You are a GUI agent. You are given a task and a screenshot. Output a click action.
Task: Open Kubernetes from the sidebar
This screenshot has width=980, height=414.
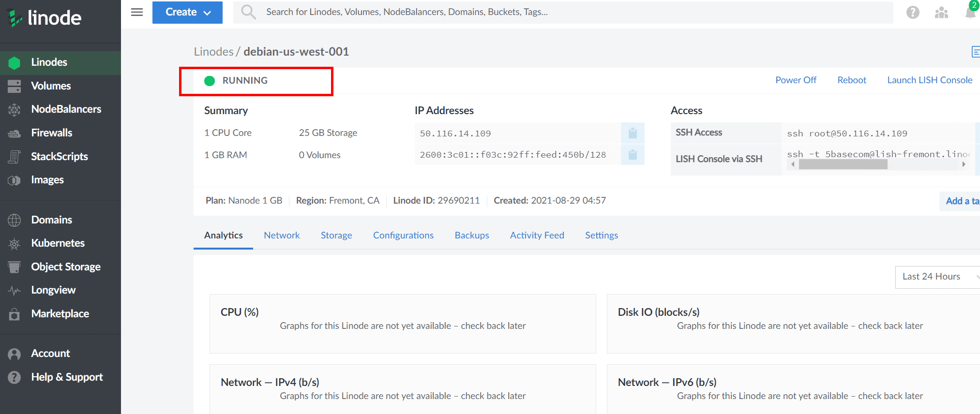58,243
